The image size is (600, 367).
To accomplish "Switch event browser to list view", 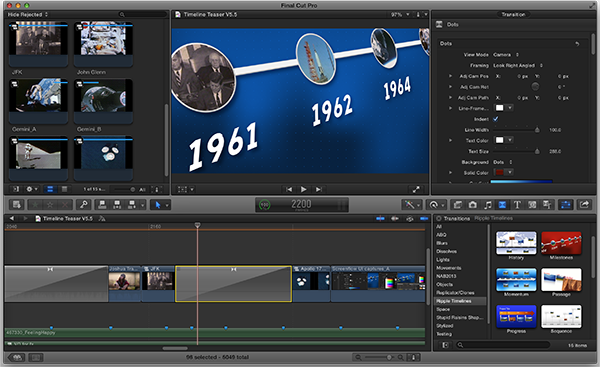I will [x=64, y=189].
